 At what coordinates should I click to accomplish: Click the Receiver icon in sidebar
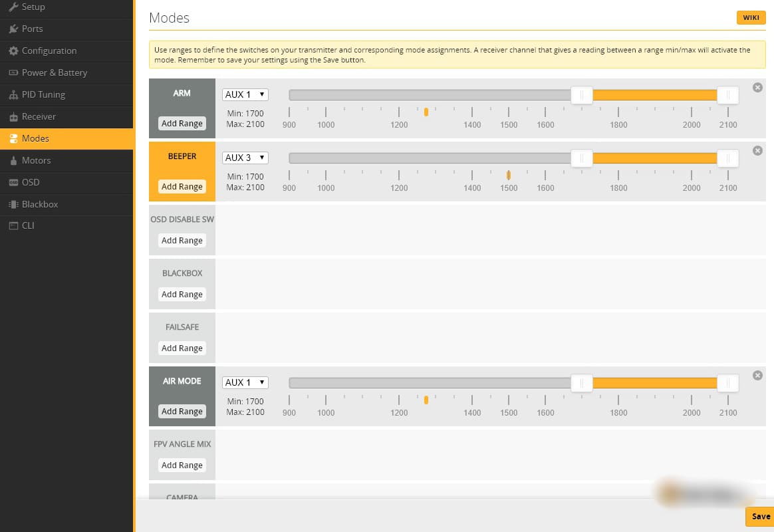tap(13, 117)
